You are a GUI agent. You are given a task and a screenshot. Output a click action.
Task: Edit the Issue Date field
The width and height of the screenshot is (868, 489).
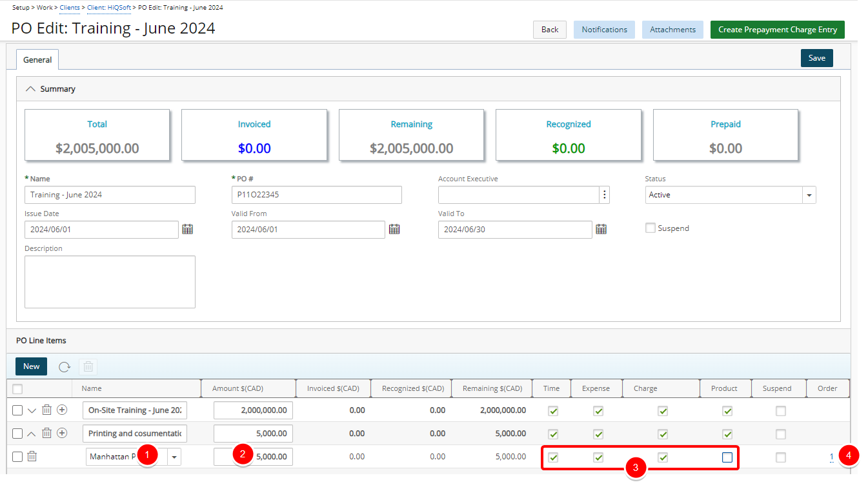tap(101, 230)
